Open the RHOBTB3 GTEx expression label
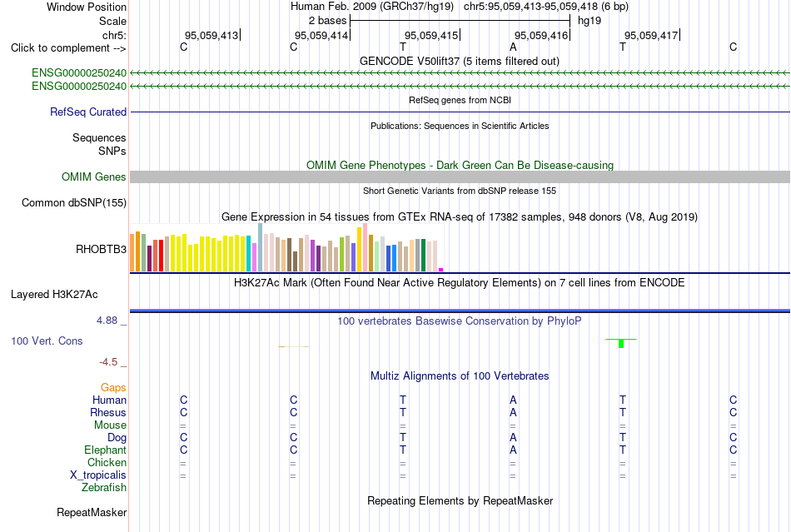The width and height of the screenshot is (791, 532). point(101,249)
